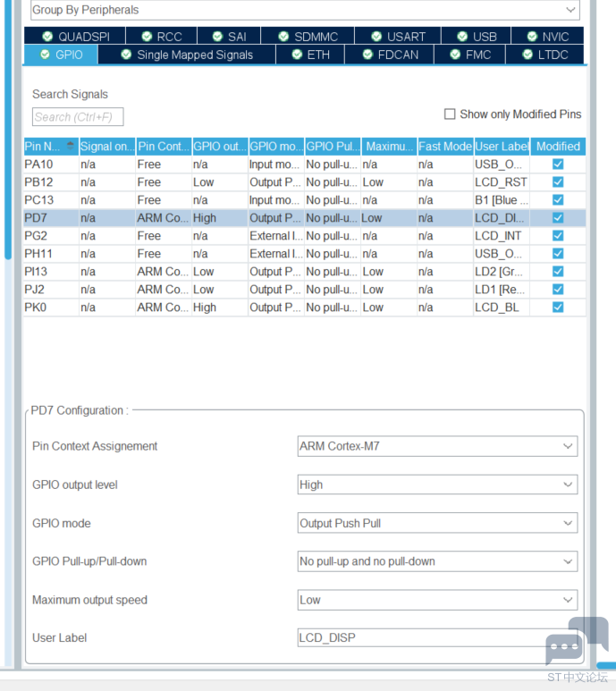The width and height of the screenshot is (616, 691).
Task: Toggle Modified checkbox for PH11 row
Action: (558, 253)
